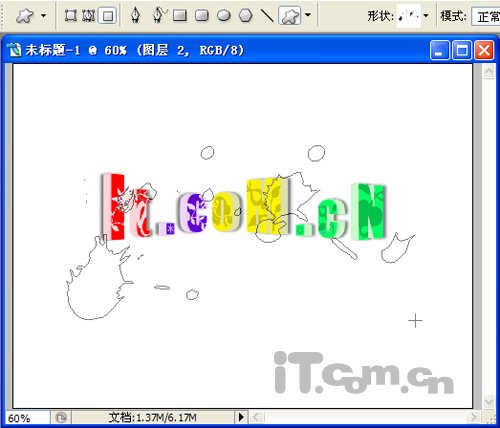This screenshot has width=500, height=428.
Task: Maximize the document window
Action: click(462, 50)
